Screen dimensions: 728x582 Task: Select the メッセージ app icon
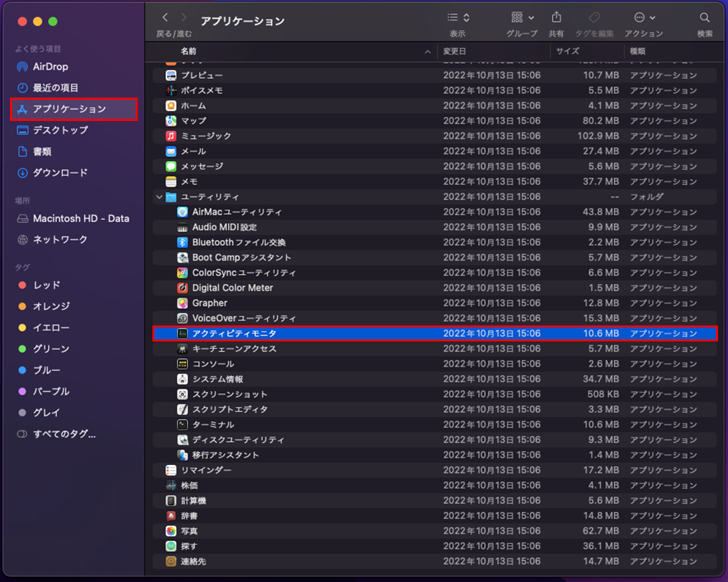coord(171,166)
